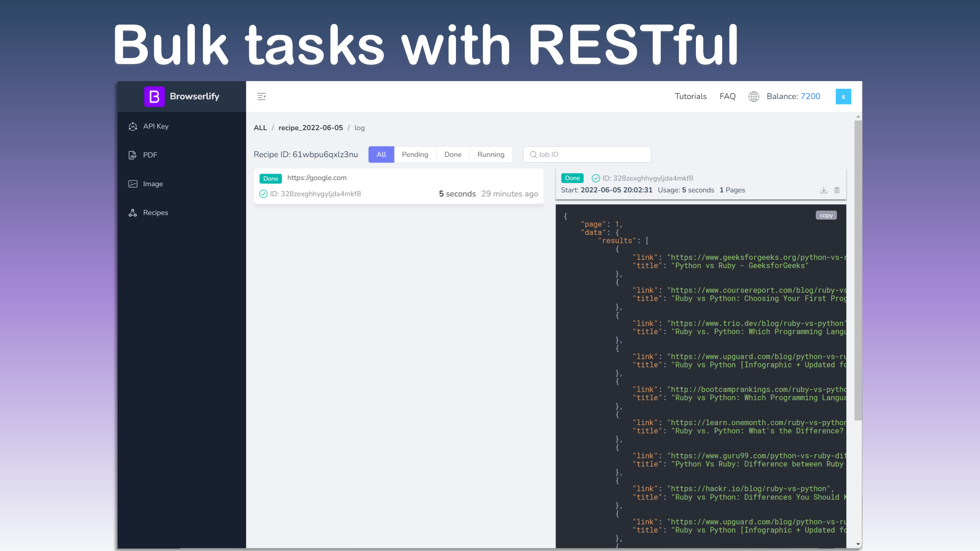Go to recipe_2022-06-05 breadcrumb
Viewport: 980px width, 551px height.
coord(310,128)
